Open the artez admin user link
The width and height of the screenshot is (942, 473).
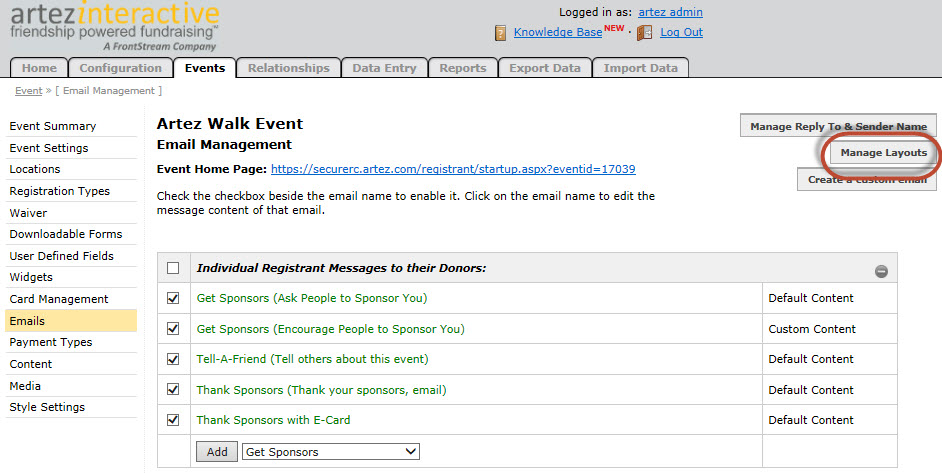(x=670, y=12)
